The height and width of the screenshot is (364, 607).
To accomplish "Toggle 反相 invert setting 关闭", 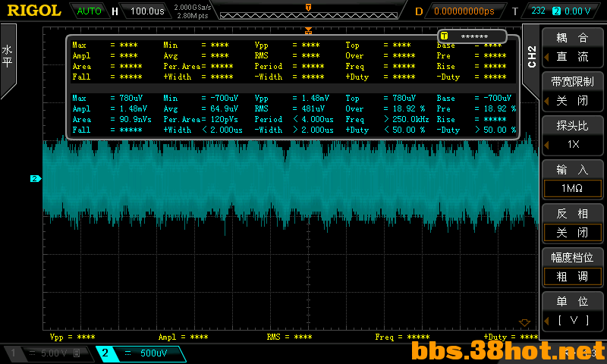I will 572,223.
